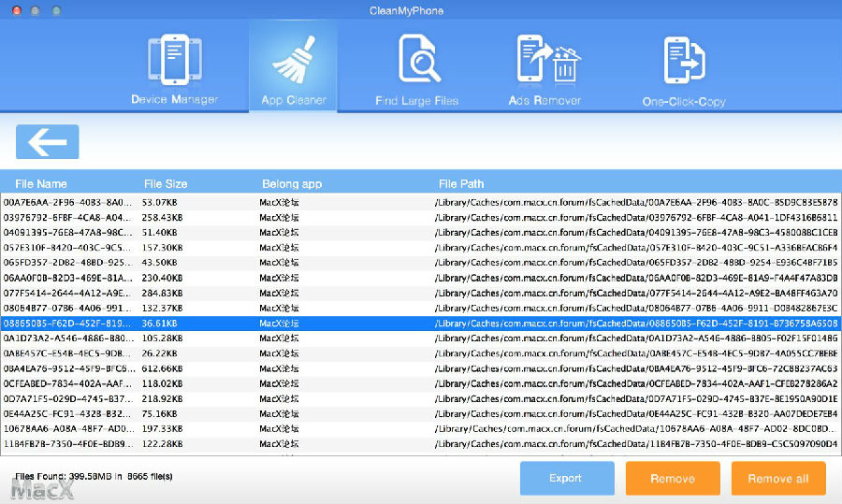The height and width of the screenshot is (504, 842).
Task: Open the One-Click-Copy icon
Action: pyautogui.click(x=684, y=60)
